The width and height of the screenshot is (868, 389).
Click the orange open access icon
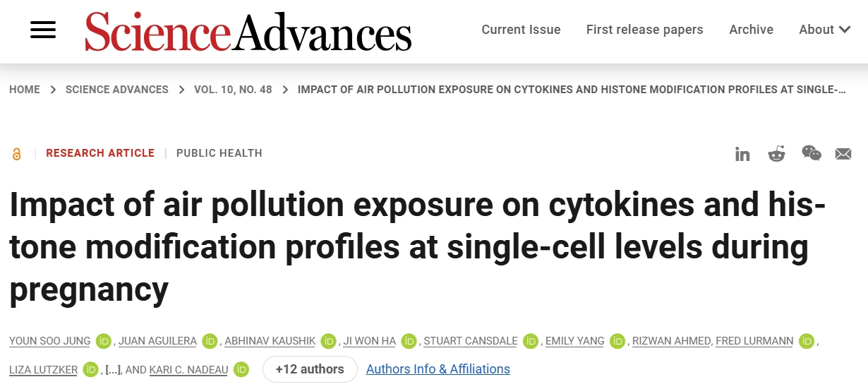point(16,153)
